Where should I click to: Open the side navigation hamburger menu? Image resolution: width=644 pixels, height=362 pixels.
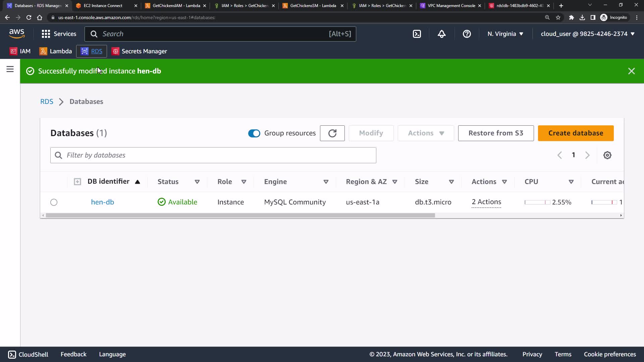pos(10,69)
